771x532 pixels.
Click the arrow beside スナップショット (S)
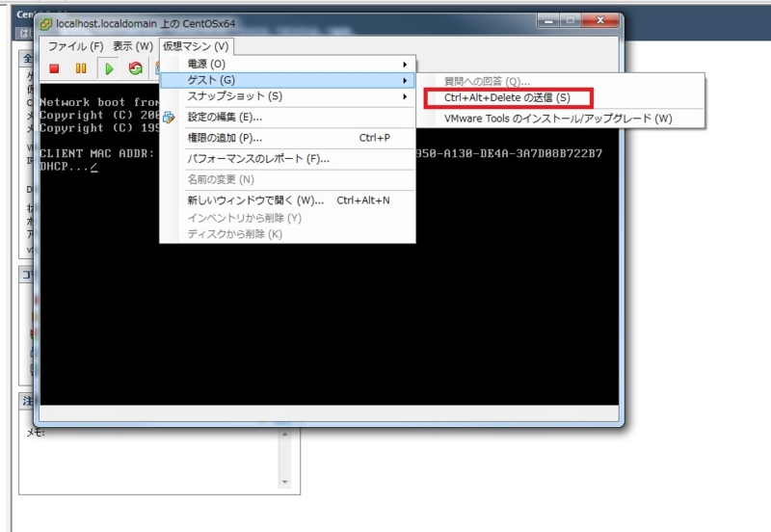tap(405, 96)
